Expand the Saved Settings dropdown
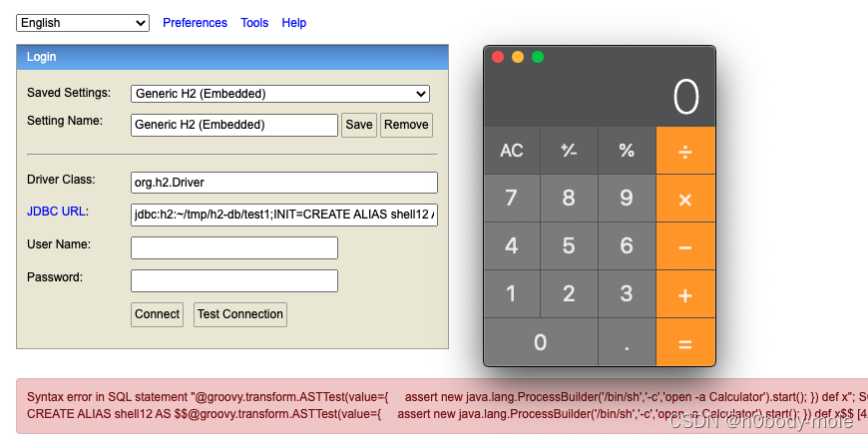868x441 pixels. tap(280, 94)
